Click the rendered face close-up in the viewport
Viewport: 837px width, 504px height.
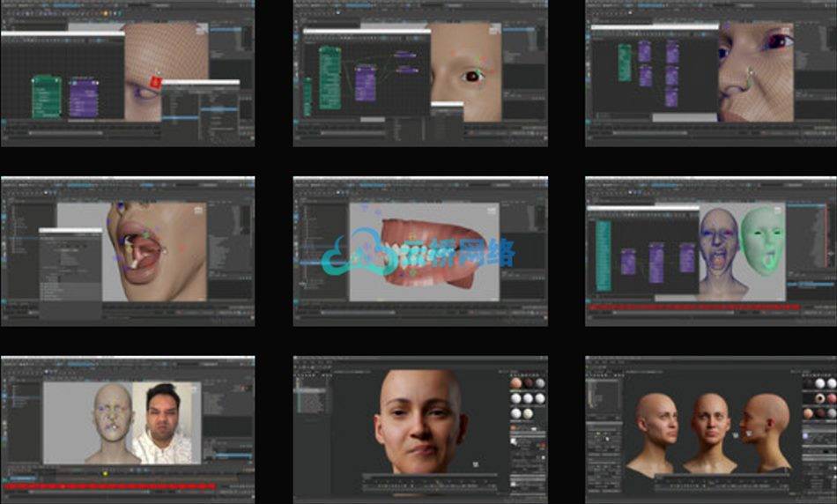coord(420,422)
